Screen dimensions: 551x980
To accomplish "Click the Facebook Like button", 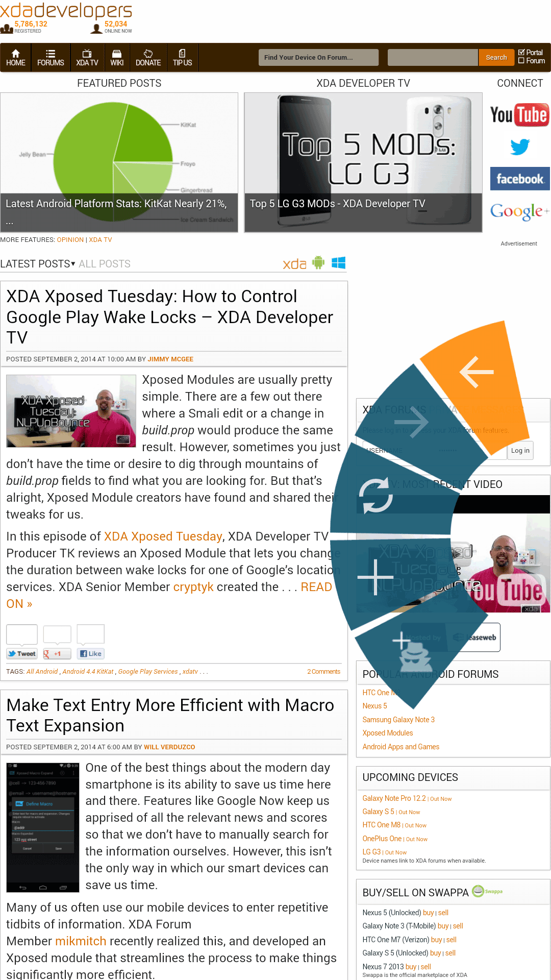I will click(90, 653).
